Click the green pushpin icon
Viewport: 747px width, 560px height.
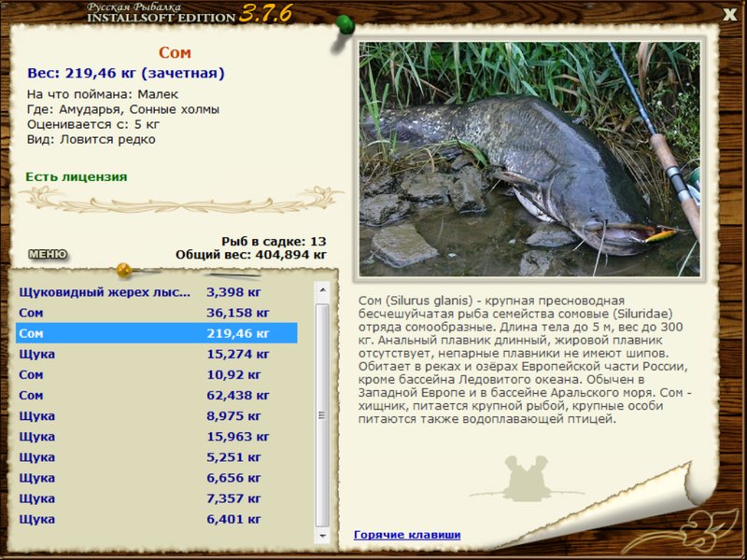click(x=345, y=24)
